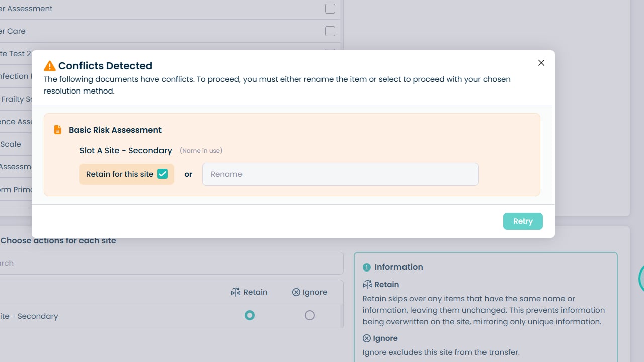Click the orange warning triangle icon
Screen dimensions: 644x362
pyautogui.click(x=49, y=66)
